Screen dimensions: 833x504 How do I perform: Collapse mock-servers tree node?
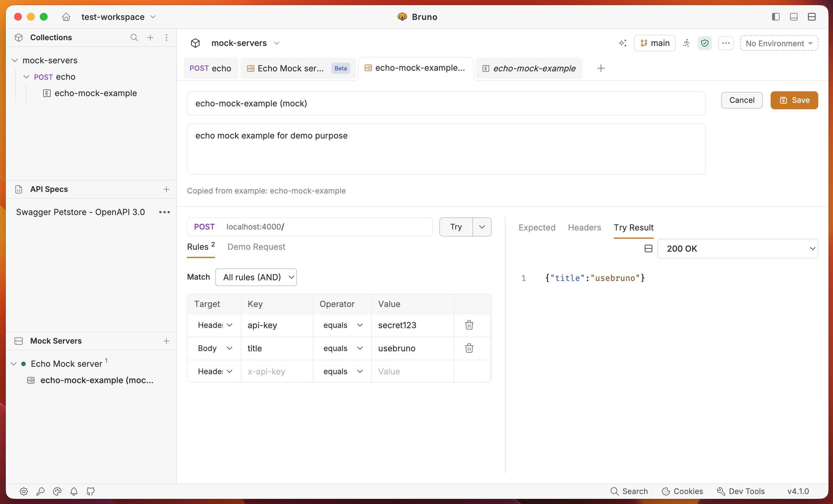[x=15, y=60]
